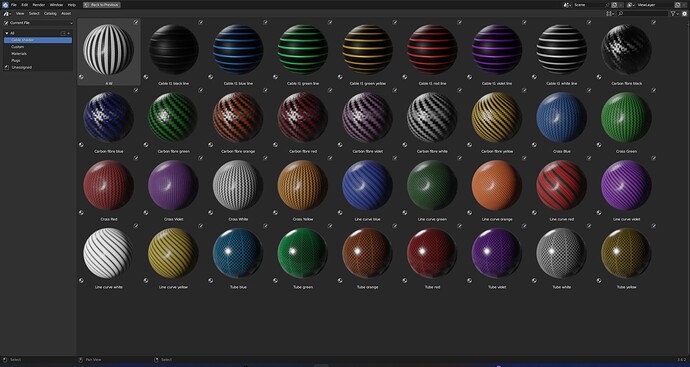The width and height of the screenshot is (690, 367).
Task: Toggle the asset details gear button
Action: [685, 14]
